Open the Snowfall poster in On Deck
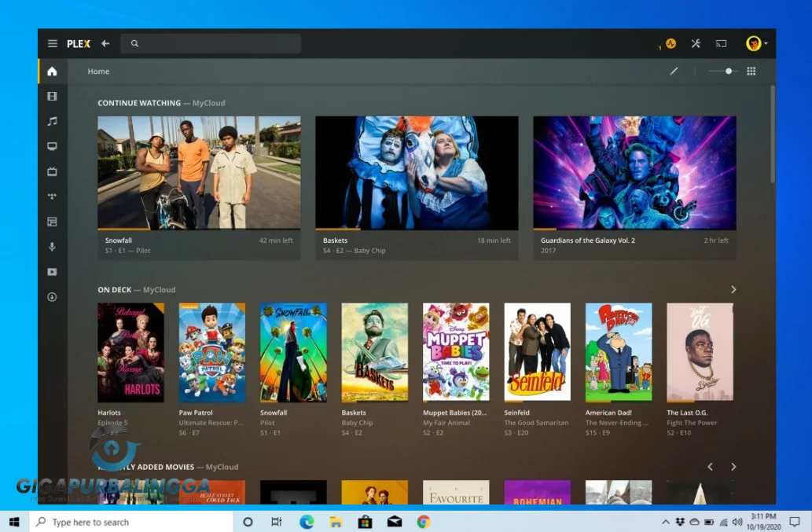The width and height of the screenshot is (812, 532). click(x=294, y=352)
